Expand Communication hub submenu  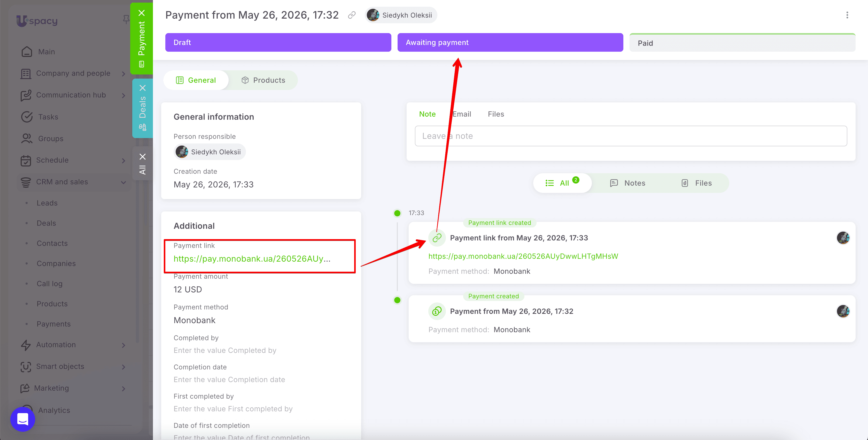pyautogui.click(x=124, y=95)
